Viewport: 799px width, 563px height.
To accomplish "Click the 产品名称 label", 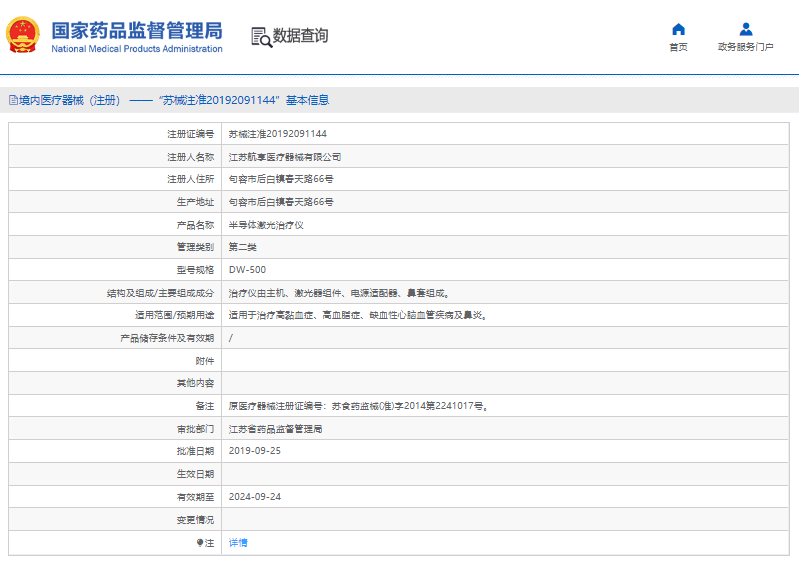I will [x=195, y=225].
